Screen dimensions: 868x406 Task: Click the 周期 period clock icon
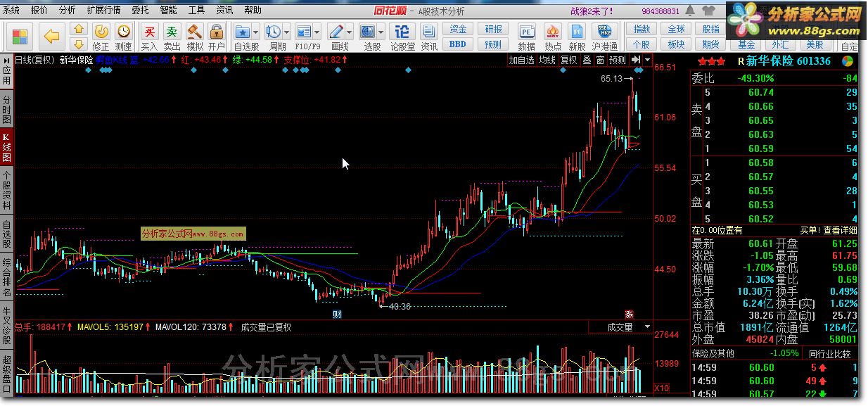(274, 32)
